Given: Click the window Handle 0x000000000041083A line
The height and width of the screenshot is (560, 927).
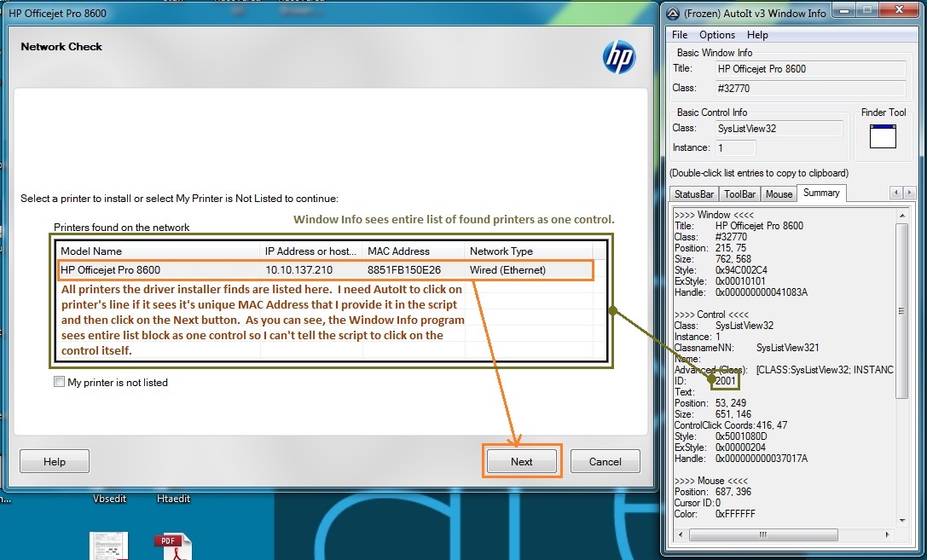Looking at the screenshot, I should point(741,292).
